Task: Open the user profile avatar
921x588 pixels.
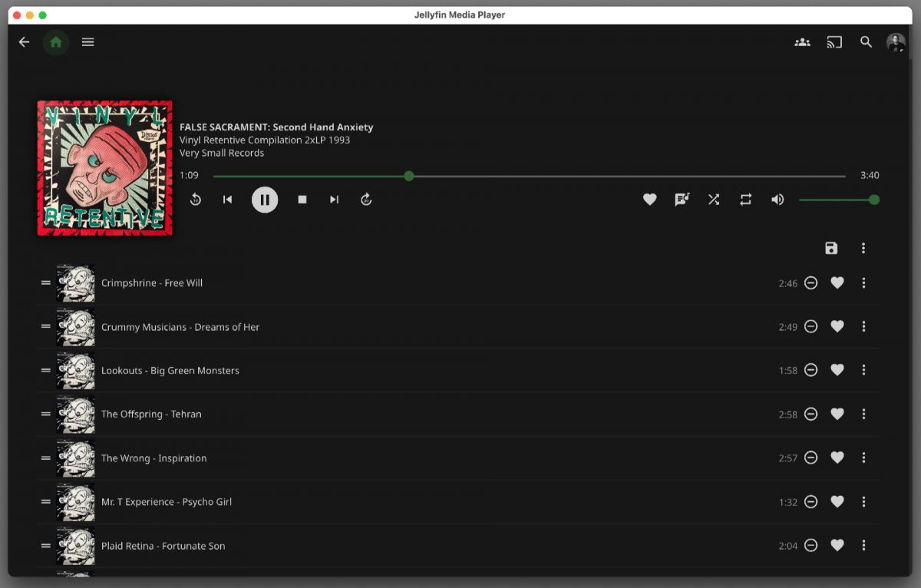Action: (x=896, y=42)
